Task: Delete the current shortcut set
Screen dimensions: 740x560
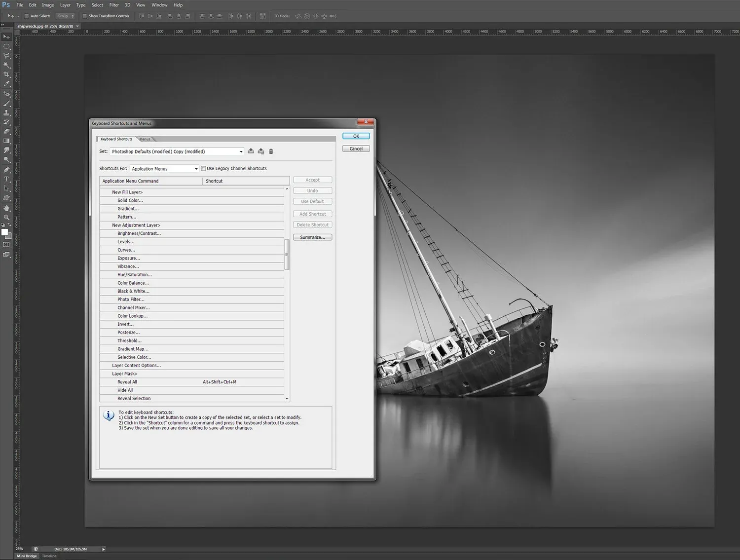Action: click(x=271, y=151)
